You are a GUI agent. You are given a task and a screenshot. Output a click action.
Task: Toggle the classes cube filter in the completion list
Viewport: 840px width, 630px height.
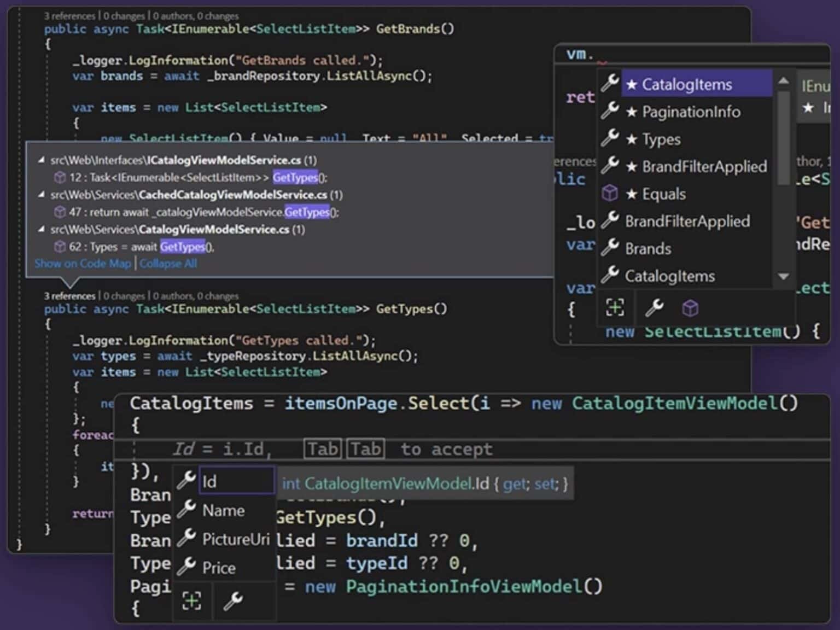click(x=690, y=308)
